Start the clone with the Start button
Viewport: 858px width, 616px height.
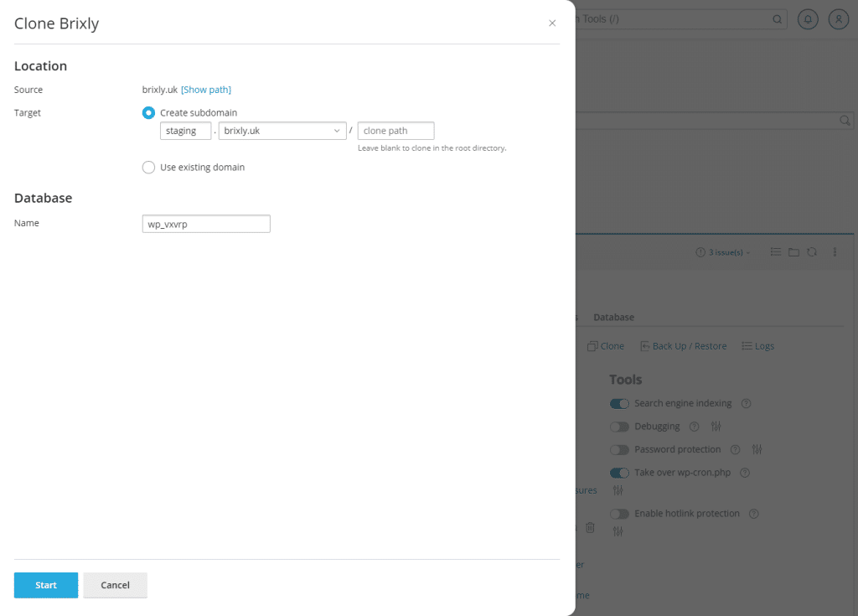[x=46, y=585]
